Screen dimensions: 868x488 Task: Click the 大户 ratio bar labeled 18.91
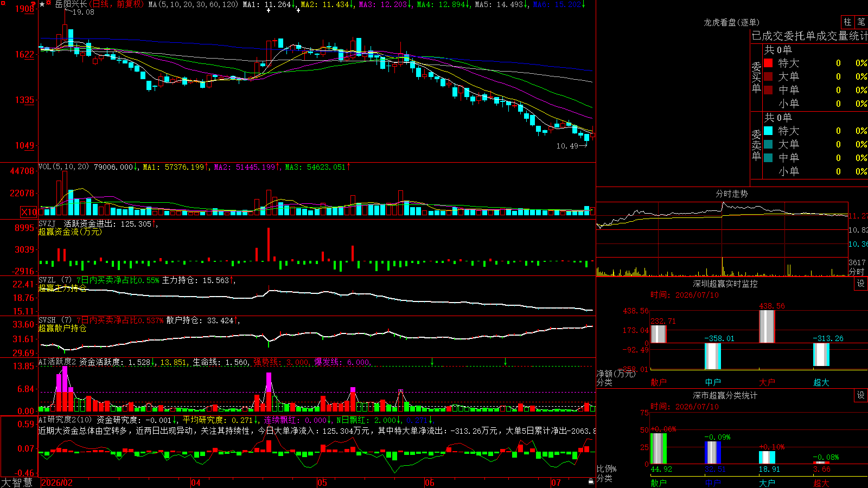[767, 458]
